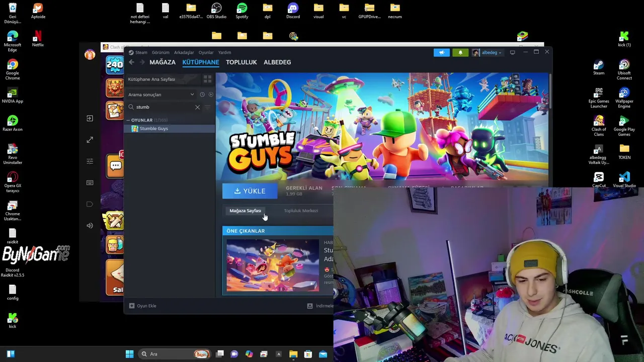644x362 pixels.
Task: Clear the stumb search text
Action: tap(197, 107)
